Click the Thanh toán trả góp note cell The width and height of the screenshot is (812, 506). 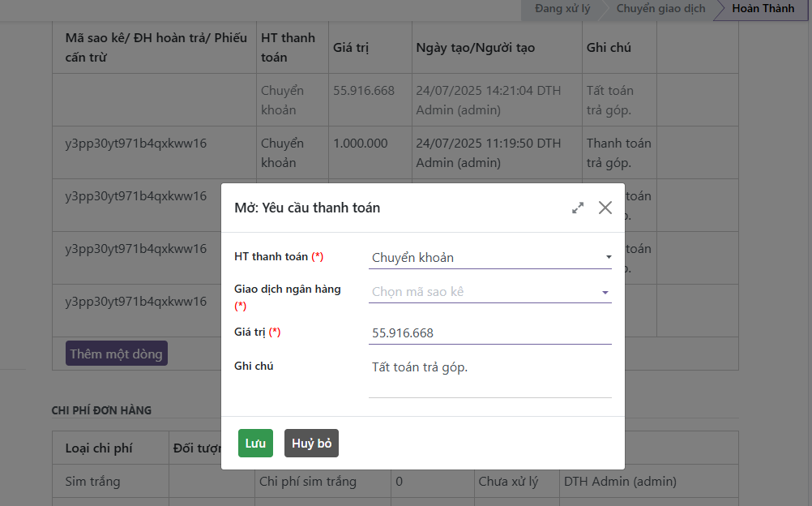[619, 153]
